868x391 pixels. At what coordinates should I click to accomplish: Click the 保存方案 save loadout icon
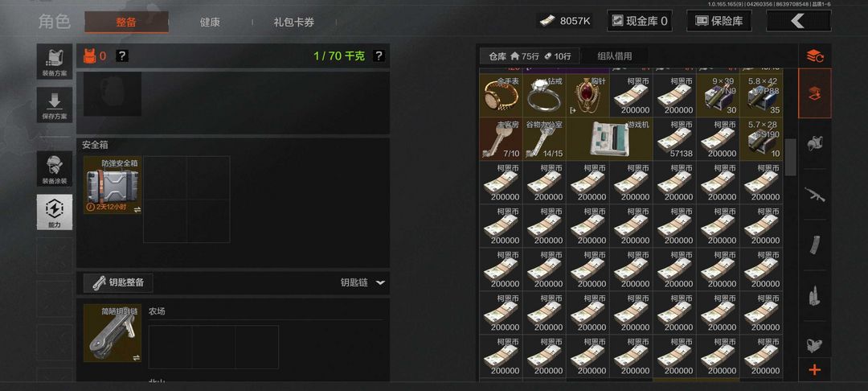click(55, 105)
